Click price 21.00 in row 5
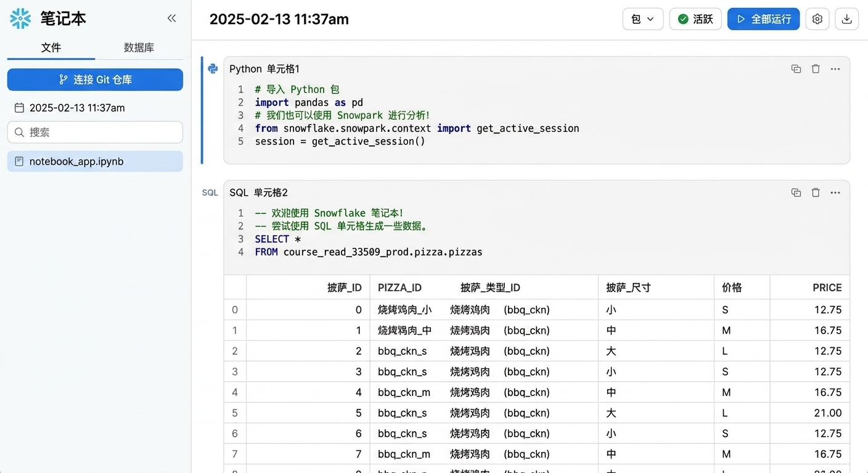The width and height of the screenshot is (868, 473). (828, 413)
